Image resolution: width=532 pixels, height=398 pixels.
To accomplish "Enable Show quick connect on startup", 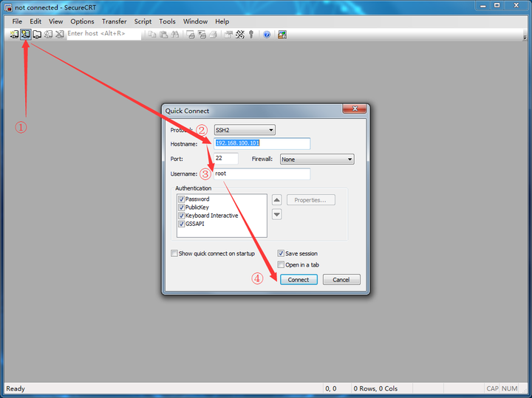I will (x=174, y=253).
